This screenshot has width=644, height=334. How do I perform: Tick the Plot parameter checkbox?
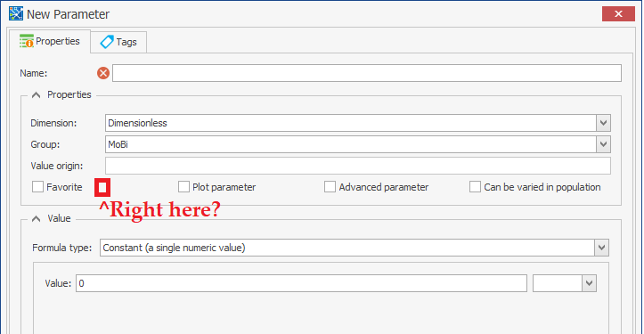(x=183, y=187)
